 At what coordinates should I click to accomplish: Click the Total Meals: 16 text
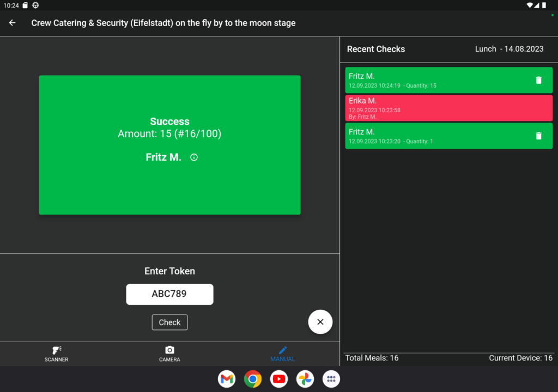(x=372, y=358)
